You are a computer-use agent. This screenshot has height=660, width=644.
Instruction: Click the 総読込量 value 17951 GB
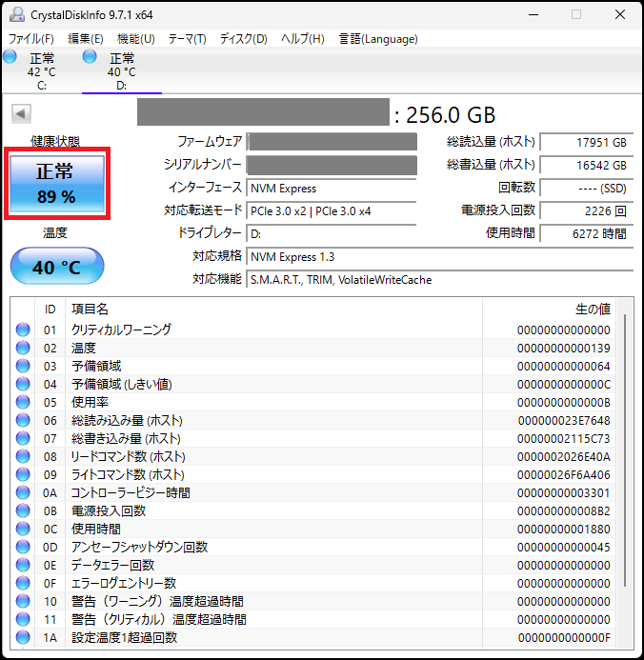586,142
